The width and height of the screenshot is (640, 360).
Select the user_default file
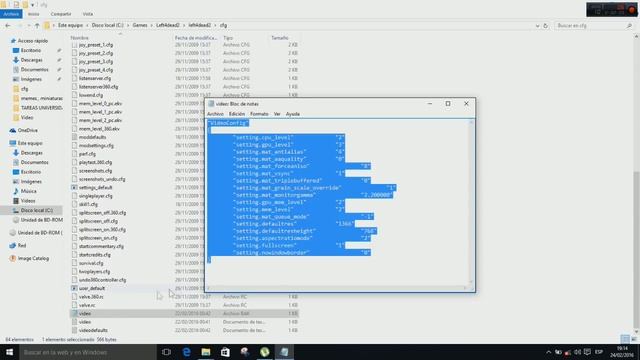pyautogui.click(x=91, y=288)
